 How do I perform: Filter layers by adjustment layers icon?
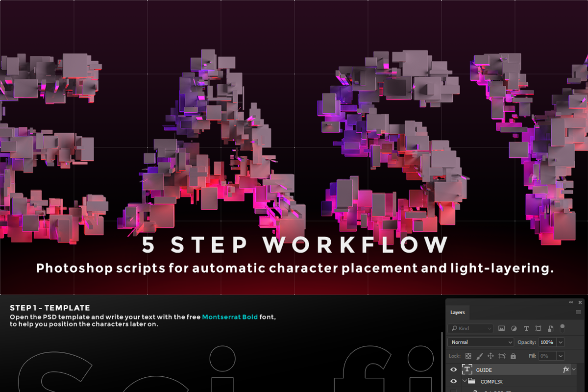pyautogui.click(x=514, y=328)
